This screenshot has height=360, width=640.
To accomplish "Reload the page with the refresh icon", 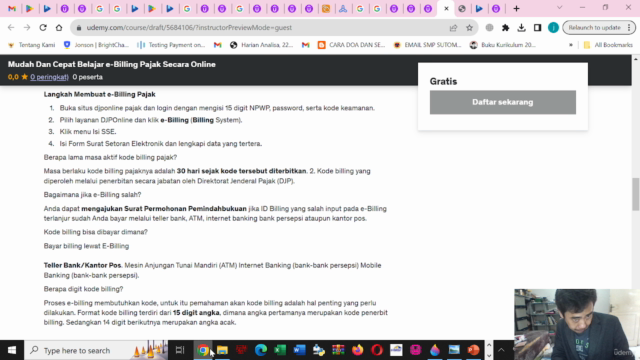I will click(x=43, y=28).
